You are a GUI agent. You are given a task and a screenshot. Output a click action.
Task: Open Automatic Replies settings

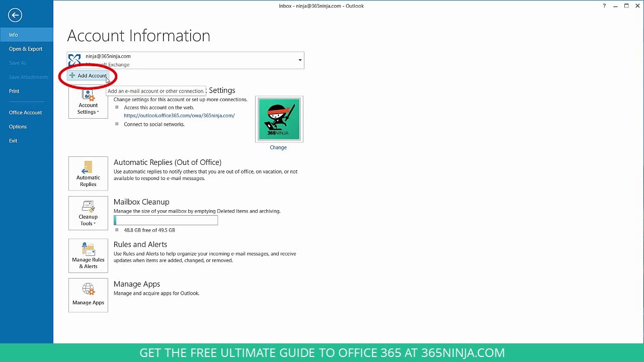[x=88, y=173]
